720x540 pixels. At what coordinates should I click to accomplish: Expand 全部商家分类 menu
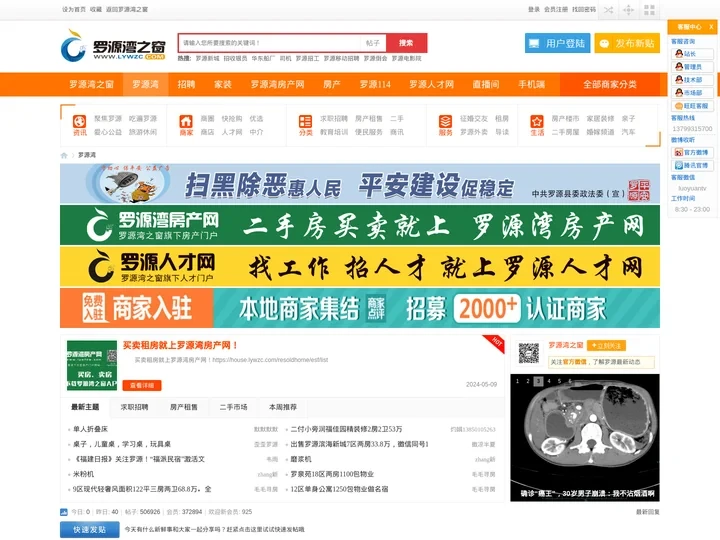click(610, 84)
